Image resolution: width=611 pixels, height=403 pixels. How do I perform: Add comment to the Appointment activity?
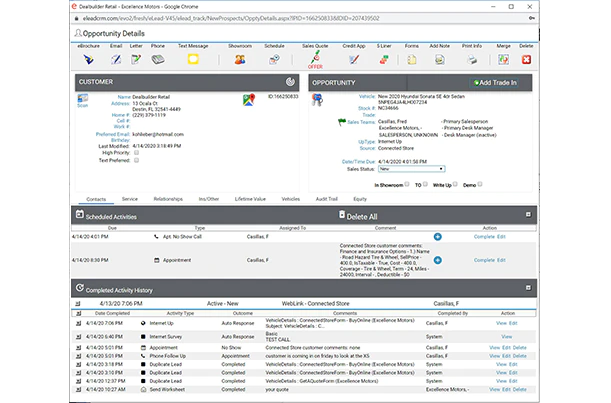coord(438,260)
